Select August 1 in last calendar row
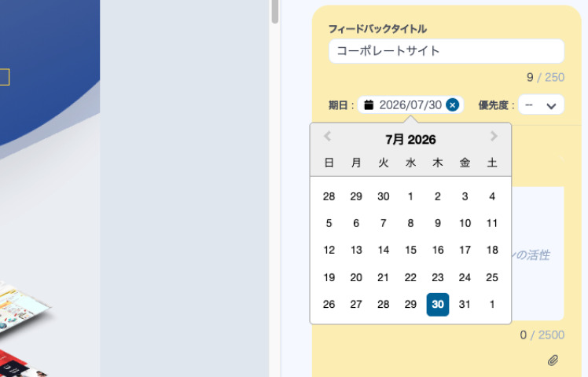Viewport: 588px width, 377px height. (x=492, y=304)
